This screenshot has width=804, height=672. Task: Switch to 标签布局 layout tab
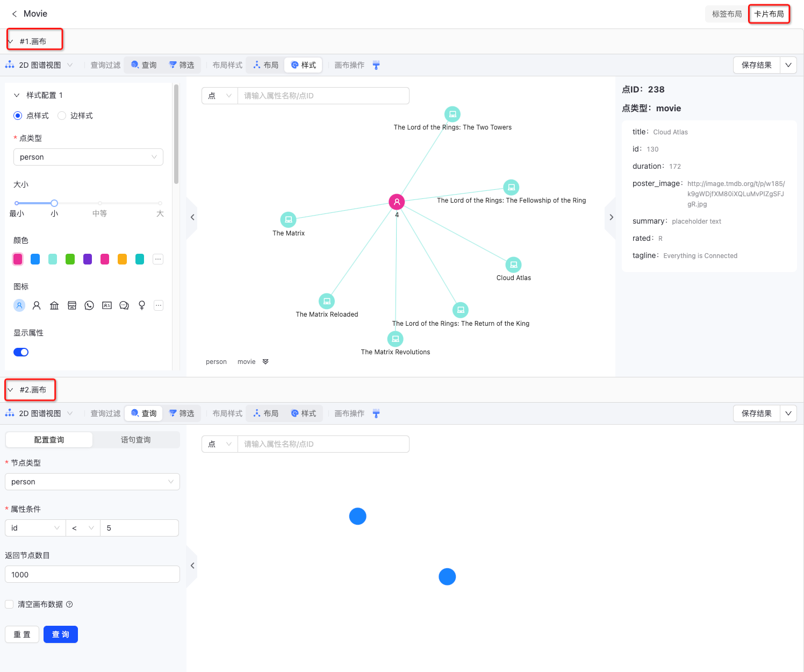[727, 14]
